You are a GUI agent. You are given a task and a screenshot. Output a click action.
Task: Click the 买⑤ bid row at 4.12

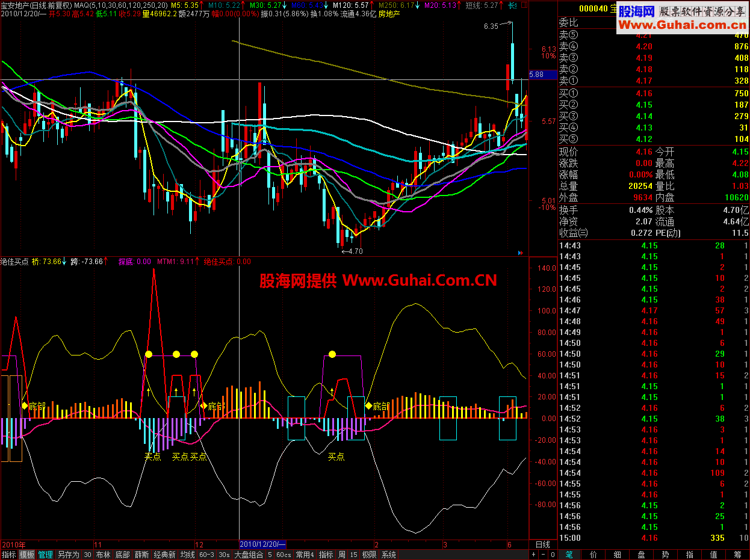654,139
